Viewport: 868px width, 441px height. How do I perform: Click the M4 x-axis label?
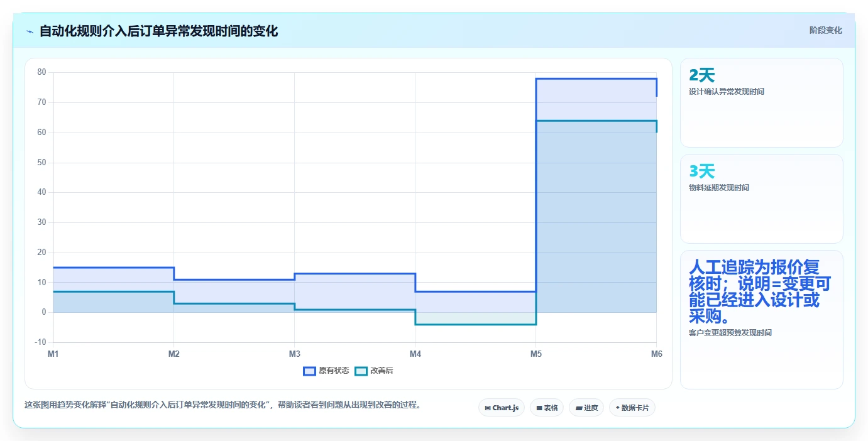[415, 354]
